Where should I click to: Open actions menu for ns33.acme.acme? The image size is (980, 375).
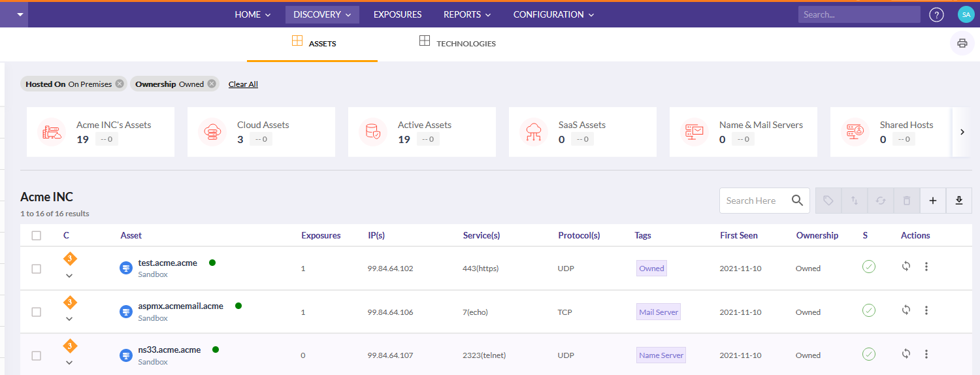(926, 354)
